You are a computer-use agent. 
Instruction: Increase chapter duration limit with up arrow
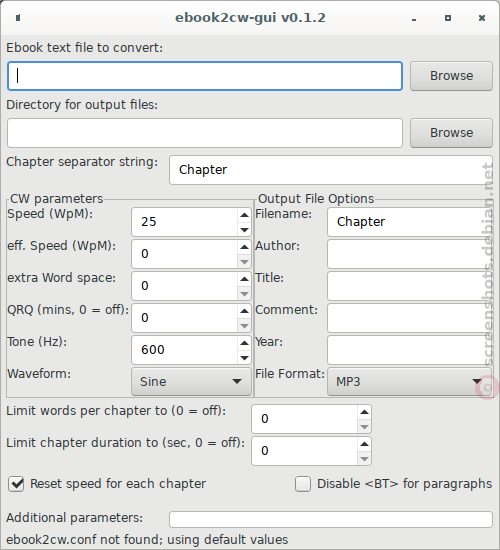point(364,444)
